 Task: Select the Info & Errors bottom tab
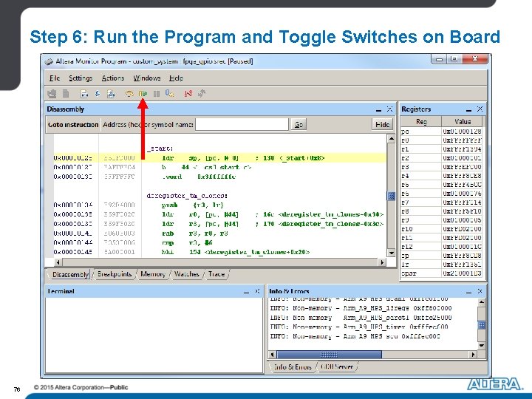[x=293, y=366]
